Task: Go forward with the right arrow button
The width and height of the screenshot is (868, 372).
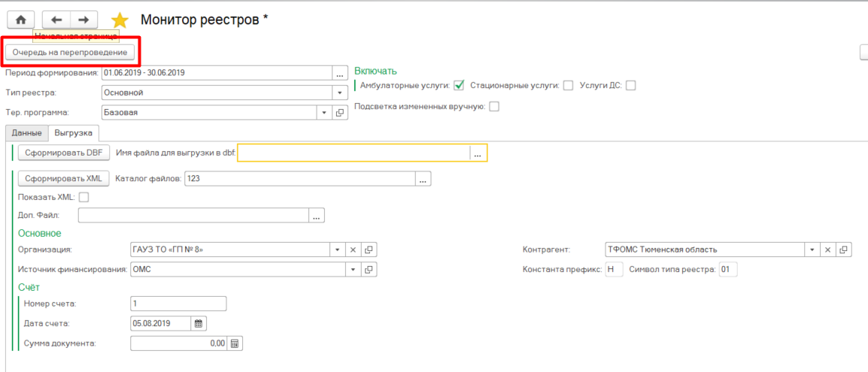Action: [x=84, y=20]
